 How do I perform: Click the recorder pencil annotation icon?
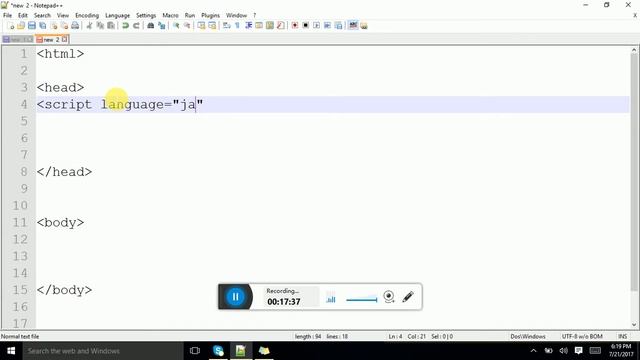(408, 297)
